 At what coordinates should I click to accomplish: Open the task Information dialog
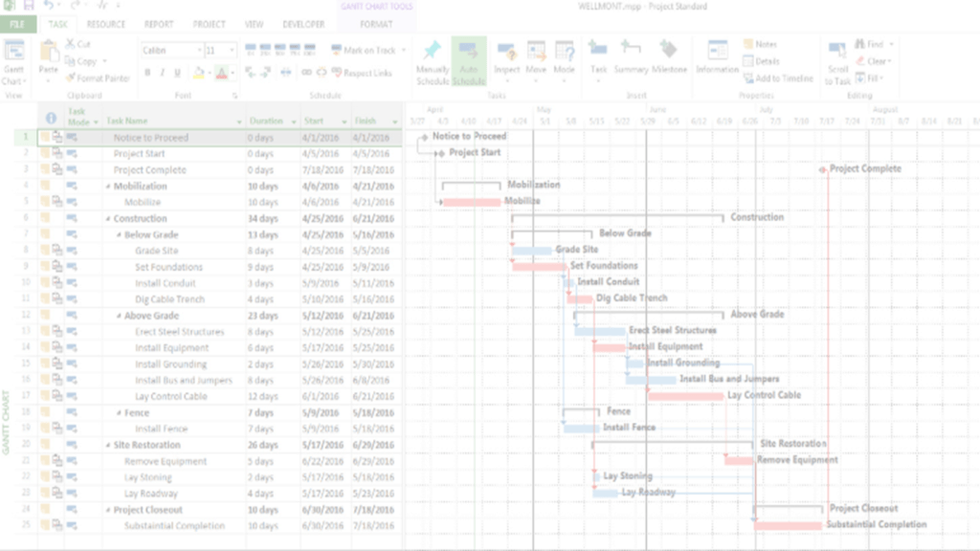pyautogui.click(x=717, y=52)
